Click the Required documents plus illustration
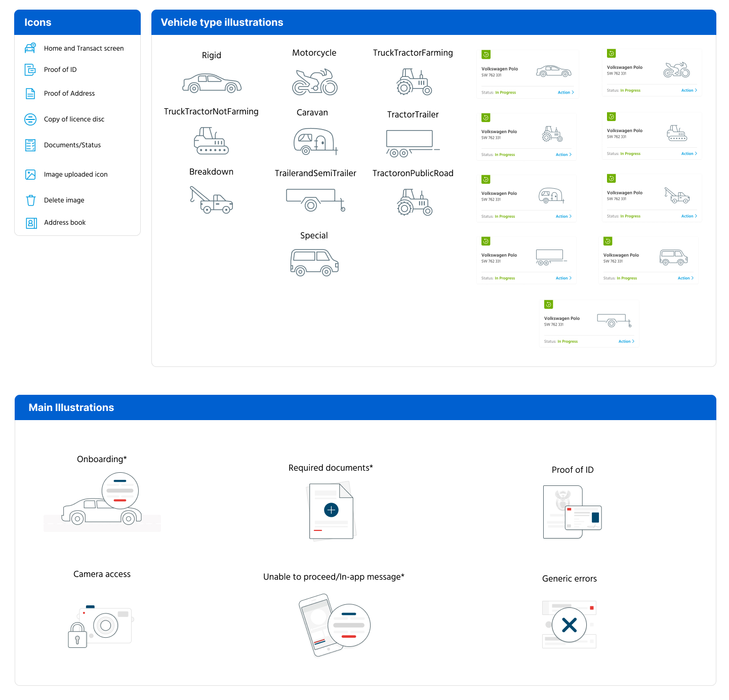The width and height of the screenshot is (729, 700). (x=331, y=510)
